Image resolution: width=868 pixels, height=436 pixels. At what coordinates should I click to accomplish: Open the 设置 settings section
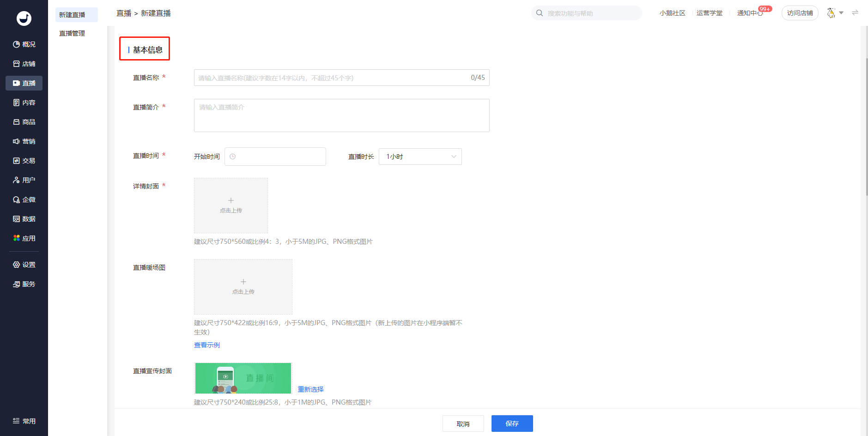coord(24,265)
